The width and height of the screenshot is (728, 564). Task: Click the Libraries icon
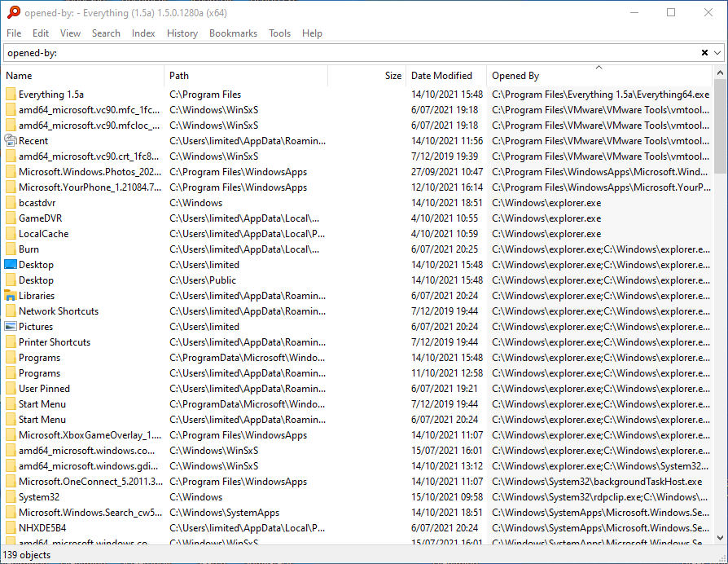point(11,295)
